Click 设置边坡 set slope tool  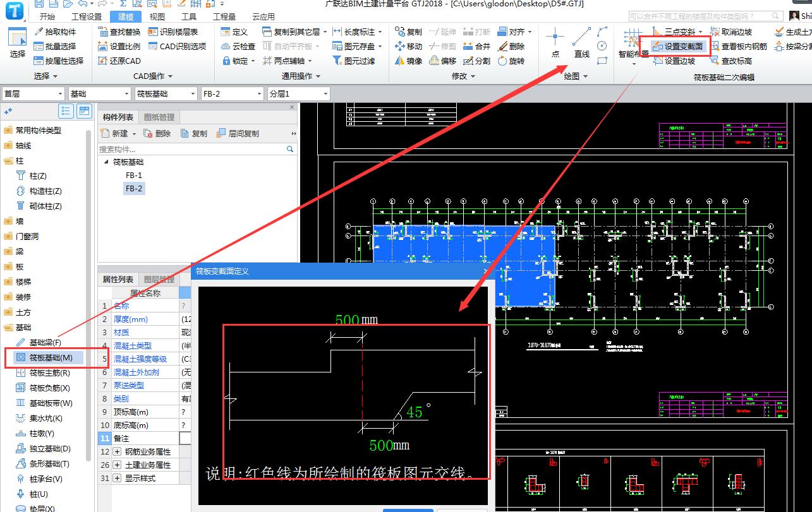coord(673,61)
